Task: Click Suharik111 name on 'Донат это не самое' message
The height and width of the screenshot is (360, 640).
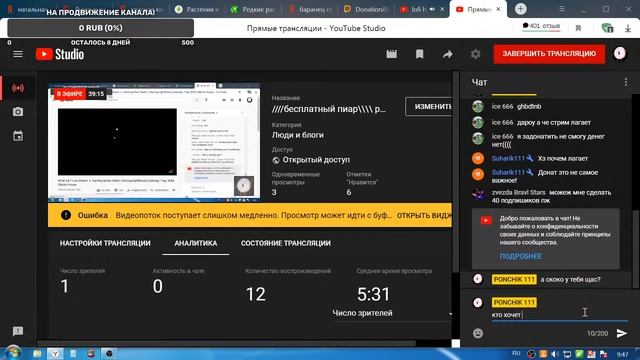Action: pos(508,172)
